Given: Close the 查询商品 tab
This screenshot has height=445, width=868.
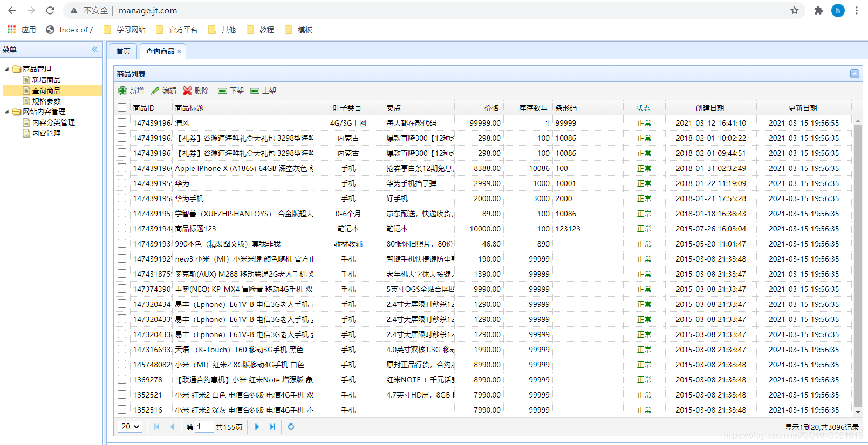Looking at the screenshot, I should (179, 51).
